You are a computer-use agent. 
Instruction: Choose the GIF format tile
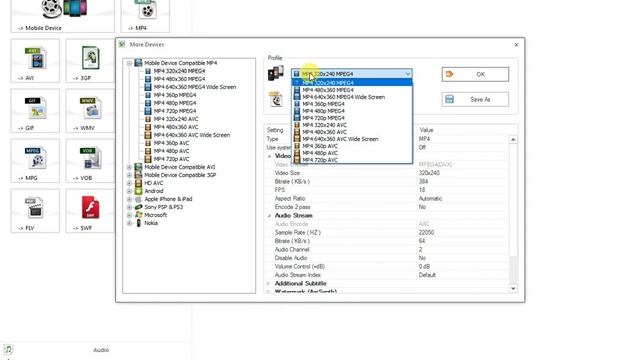click(35, 111)
